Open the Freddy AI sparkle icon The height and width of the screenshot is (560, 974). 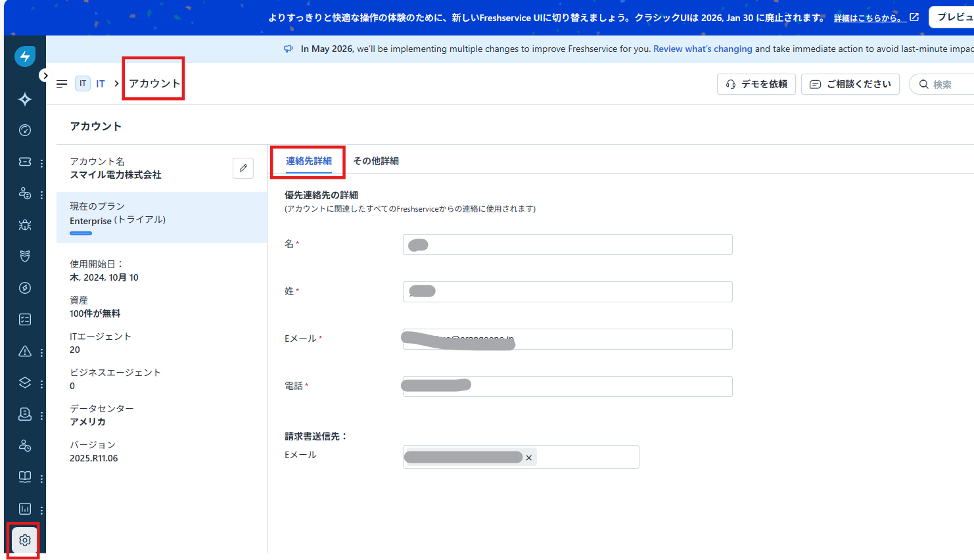tap(25, 99)
